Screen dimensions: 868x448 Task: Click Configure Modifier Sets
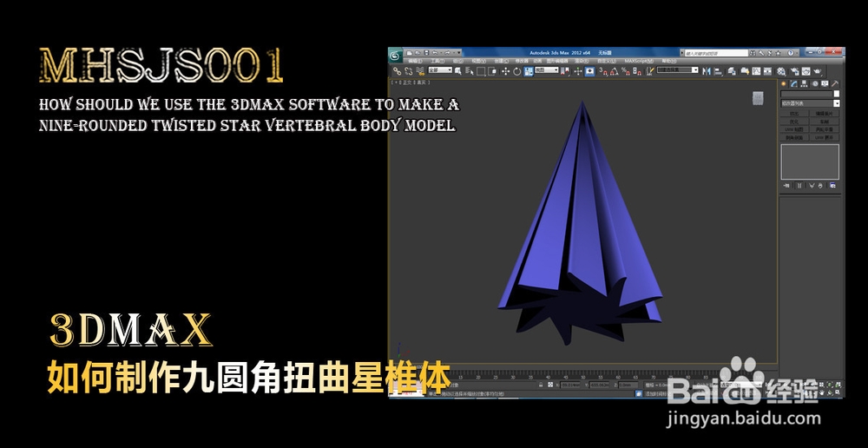click(x=832, y=186)
